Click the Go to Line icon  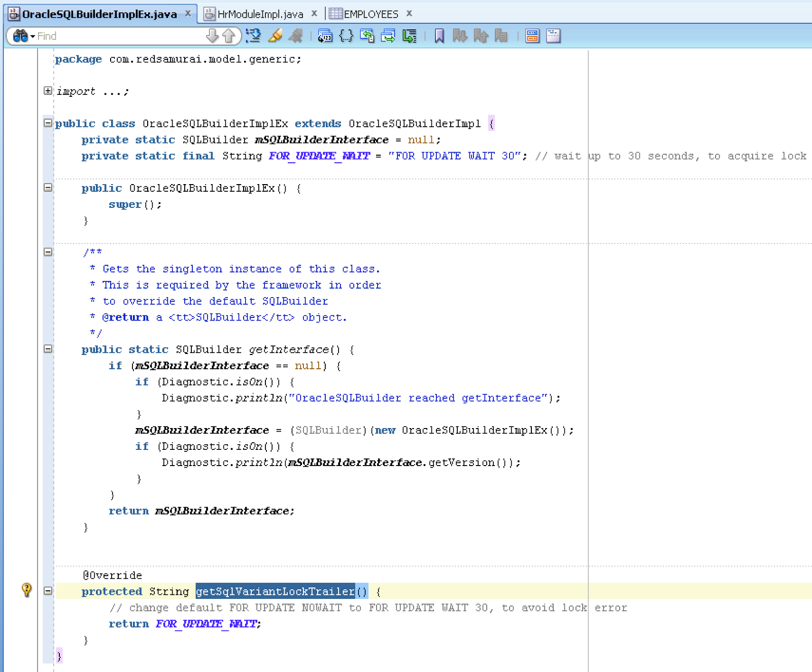[325, 36]
